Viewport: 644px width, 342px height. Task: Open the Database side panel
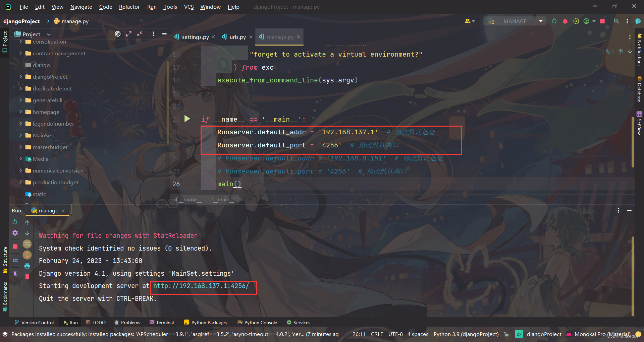tap(639, 89)
